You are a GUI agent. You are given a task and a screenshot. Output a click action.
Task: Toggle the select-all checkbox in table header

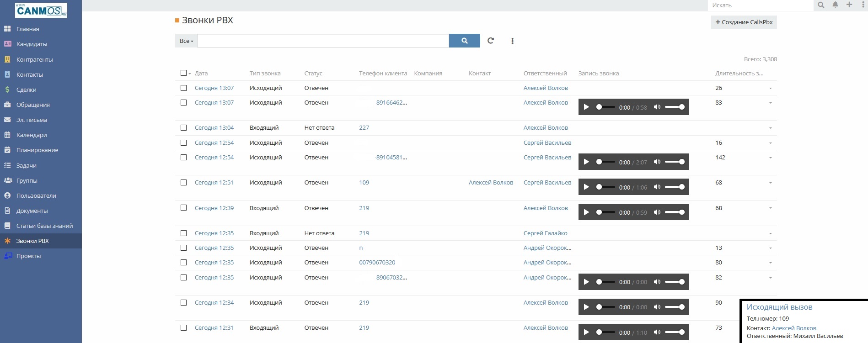pos(183,73)
